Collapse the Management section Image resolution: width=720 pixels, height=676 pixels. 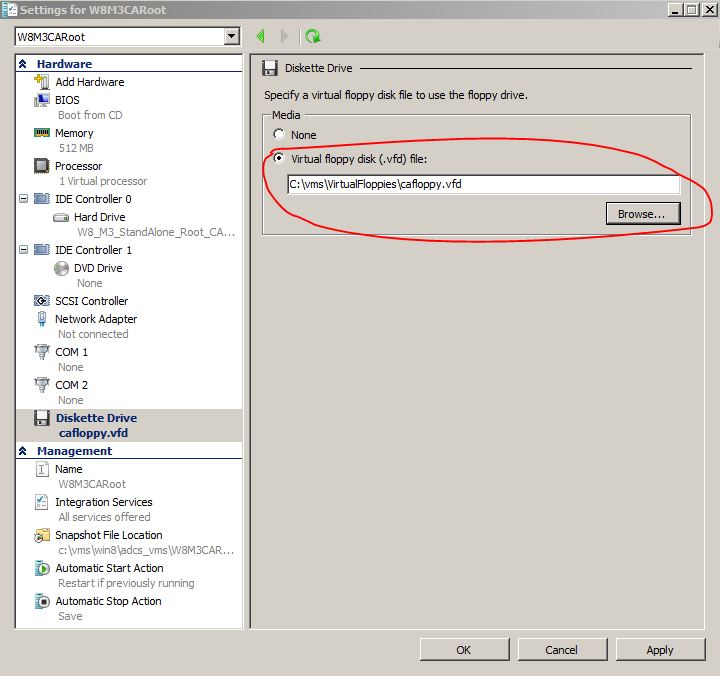point(22,451)
